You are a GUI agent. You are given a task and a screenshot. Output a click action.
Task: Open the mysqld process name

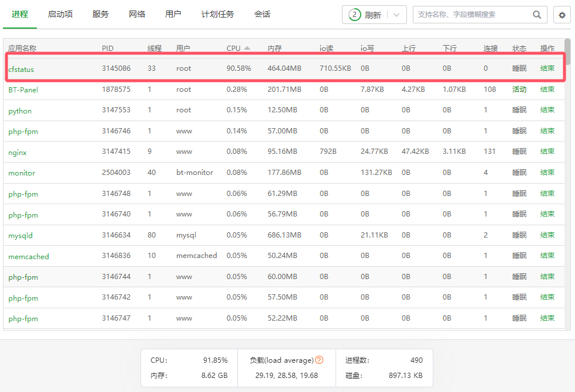click(x=20, y=236)
